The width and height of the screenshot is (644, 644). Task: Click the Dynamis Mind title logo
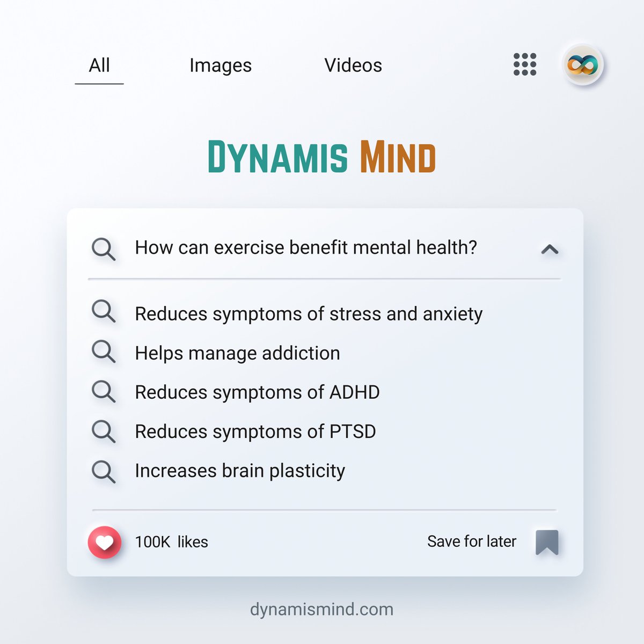click(x=321, y=157)
